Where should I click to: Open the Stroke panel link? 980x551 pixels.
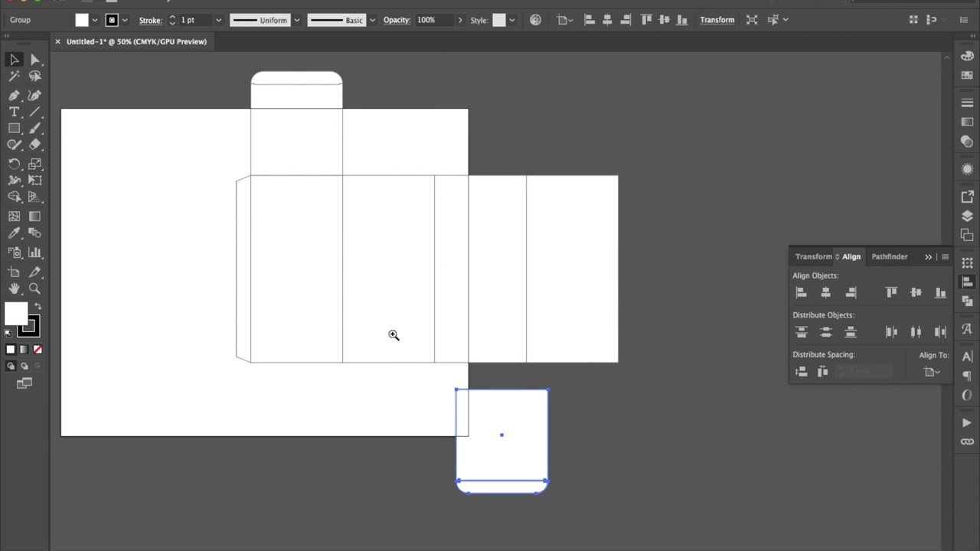pos(150,20)
